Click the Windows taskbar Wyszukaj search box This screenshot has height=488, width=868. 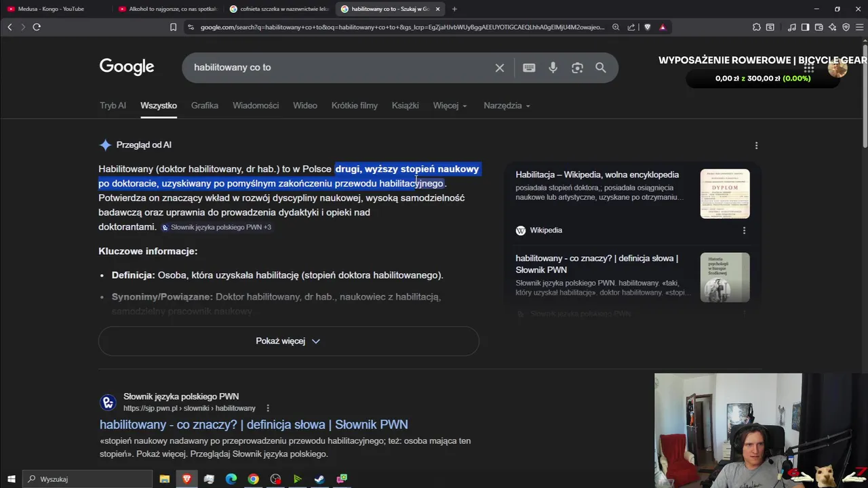click(87, 479)
